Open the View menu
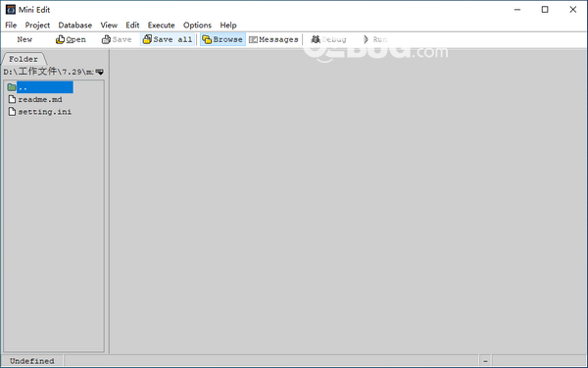The image size is (588, 368). 109,26
